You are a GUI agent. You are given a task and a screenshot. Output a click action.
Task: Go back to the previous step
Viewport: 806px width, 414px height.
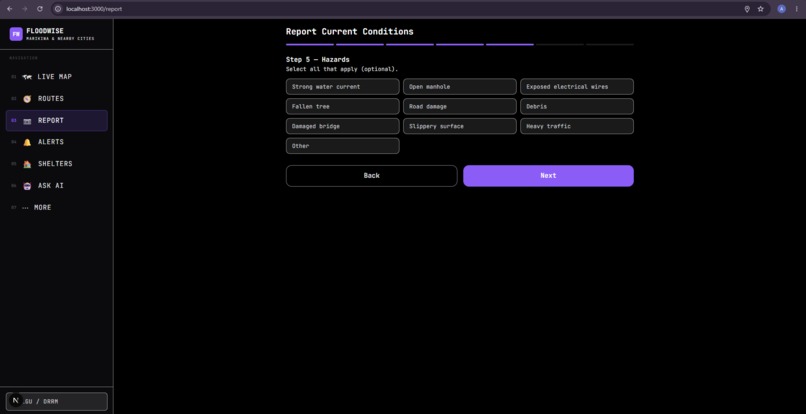[372, 176]
